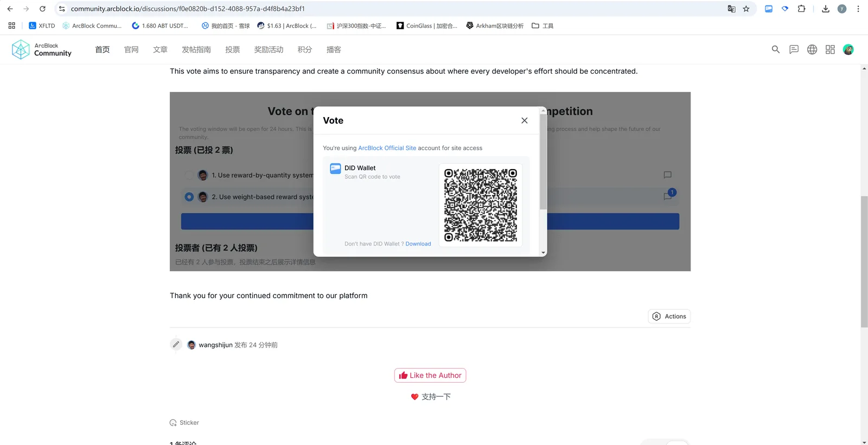The image size is (868, 445).
Task: Open the Sticker picker
Action: [x=184, y=423]
